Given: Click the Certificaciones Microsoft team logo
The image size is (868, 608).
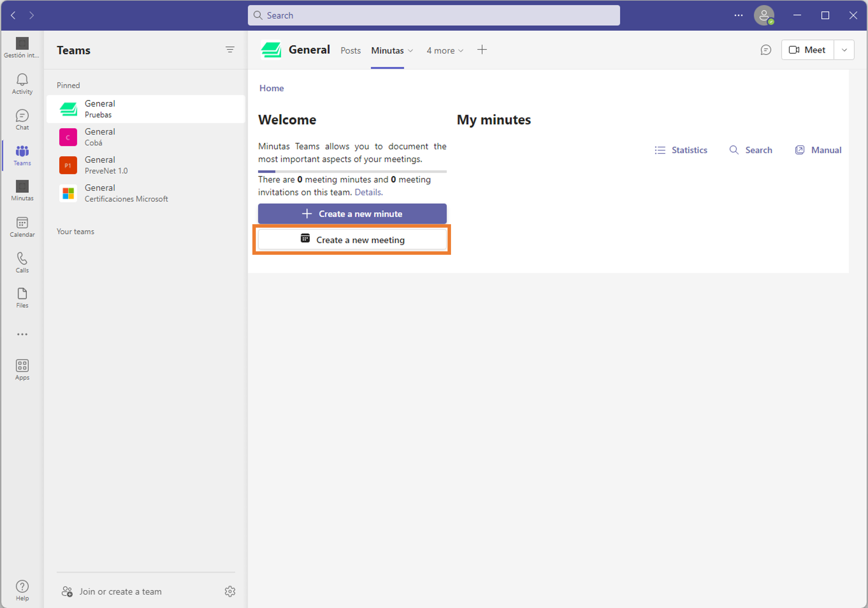Looking at the screenshot, I should [68, 193].
